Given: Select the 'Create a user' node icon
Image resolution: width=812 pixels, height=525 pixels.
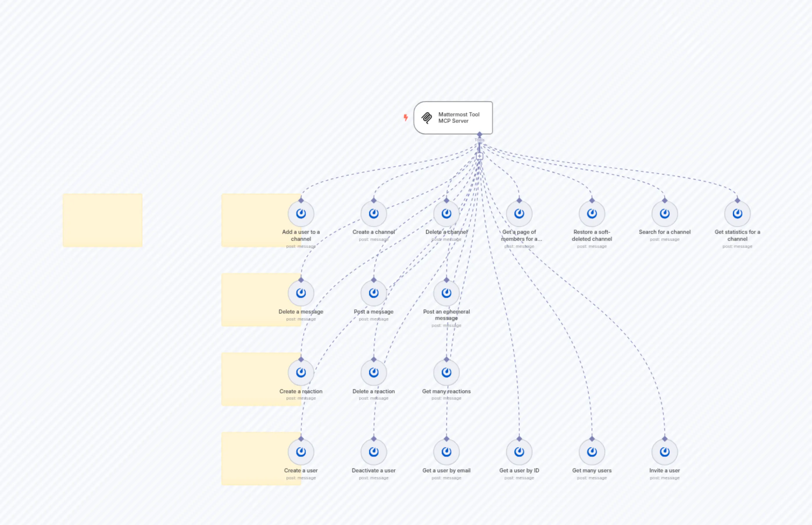Looking at the screenshot, I should pyautogui.click(x=301, y=451).
